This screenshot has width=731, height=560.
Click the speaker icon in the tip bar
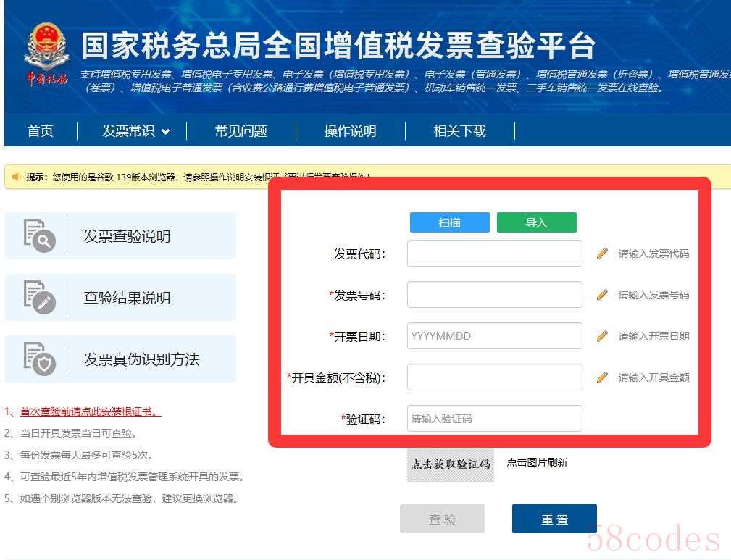17,177
